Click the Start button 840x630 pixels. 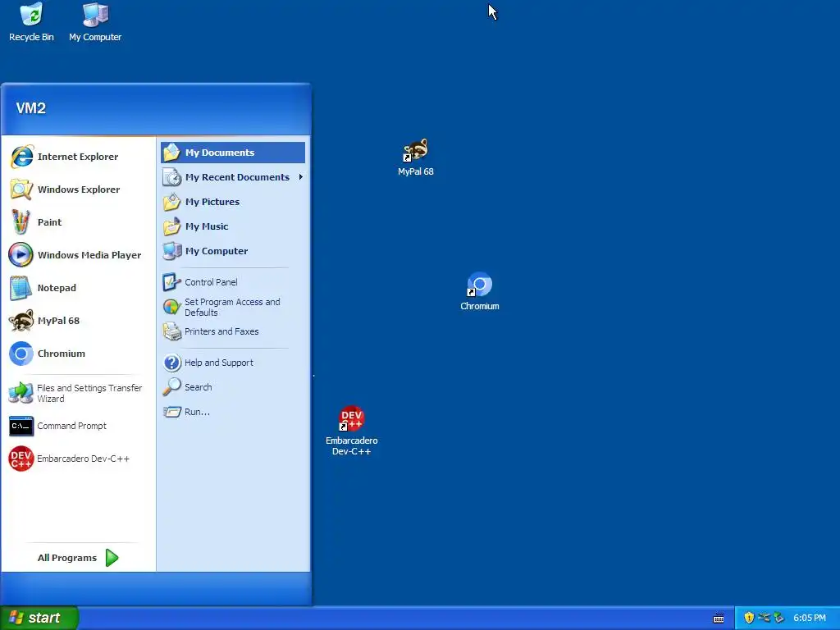(39, 618)
